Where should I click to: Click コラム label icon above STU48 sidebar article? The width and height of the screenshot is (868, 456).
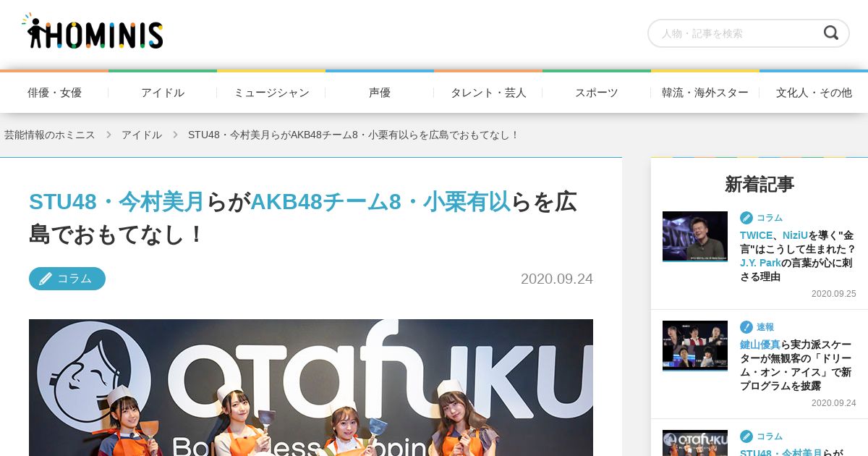click(746, 436)
